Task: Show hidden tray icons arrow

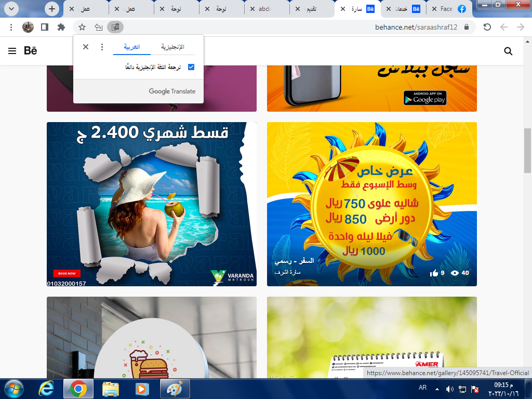Action: pyautogui.click(x=437, y=389)
